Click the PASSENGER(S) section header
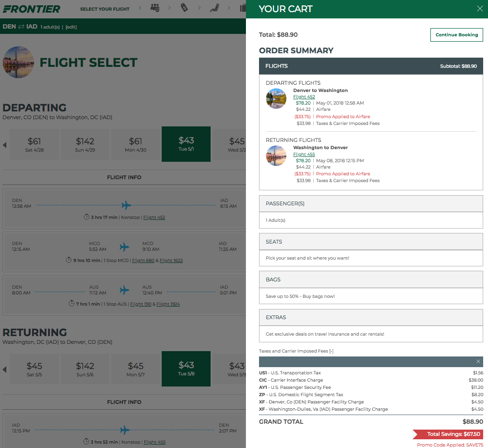The image size is (488, 448). [x=371, y=203]
